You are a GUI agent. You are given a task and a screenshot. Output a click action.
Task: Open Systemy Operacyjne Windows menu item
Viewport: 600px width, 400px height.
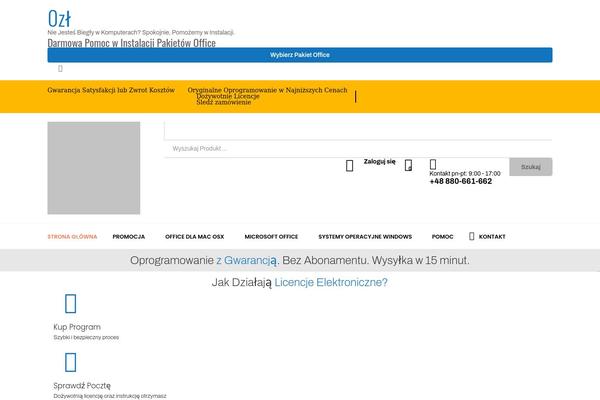pyautogui.click(x=365, y=237)
